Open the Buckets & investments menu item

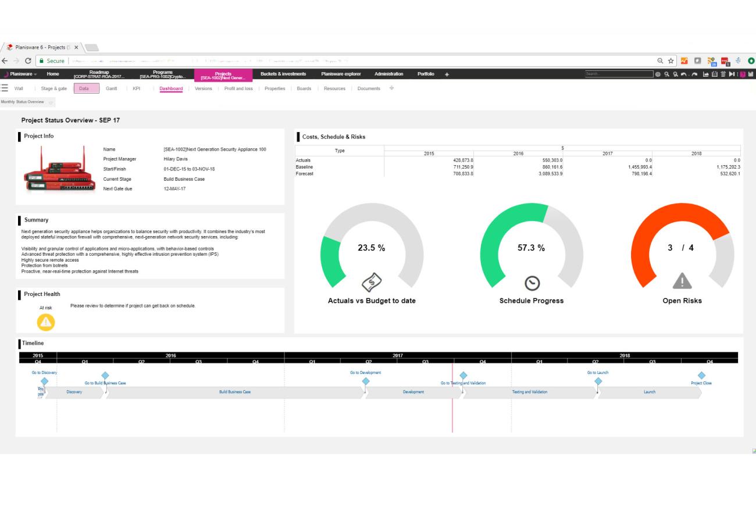282,74
